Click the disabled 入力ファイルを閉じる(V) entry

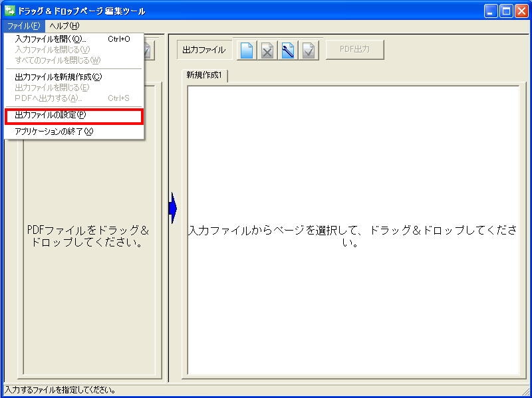[74, 50]
